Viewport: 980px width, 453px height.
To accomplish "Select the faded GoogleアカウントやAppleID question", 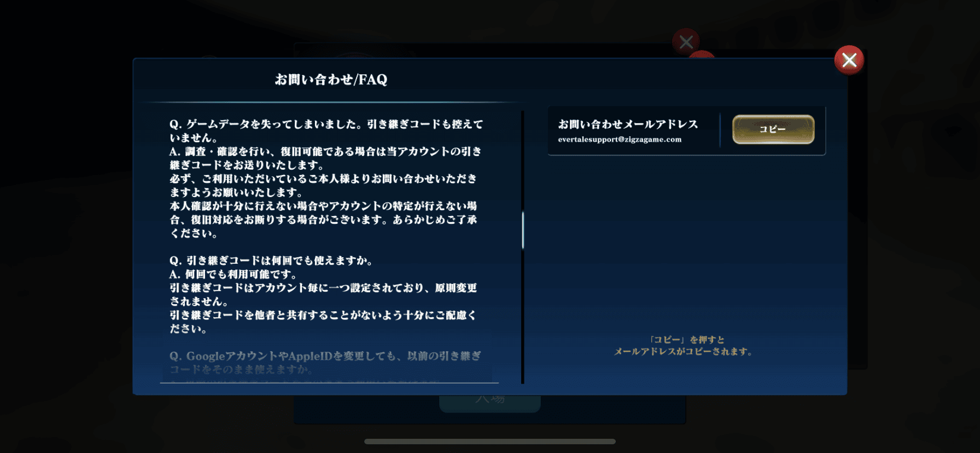I will (x=325, y=362).
